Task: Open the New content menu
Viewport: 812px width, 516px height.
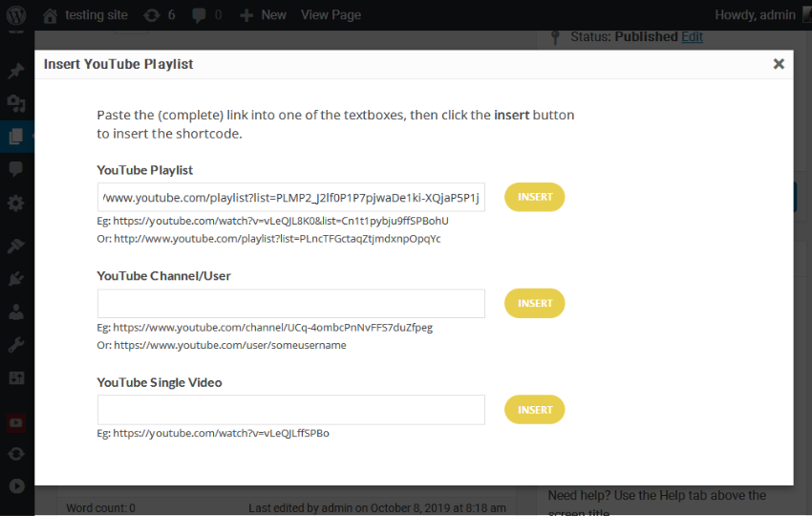Action: (x=263, y=15)
